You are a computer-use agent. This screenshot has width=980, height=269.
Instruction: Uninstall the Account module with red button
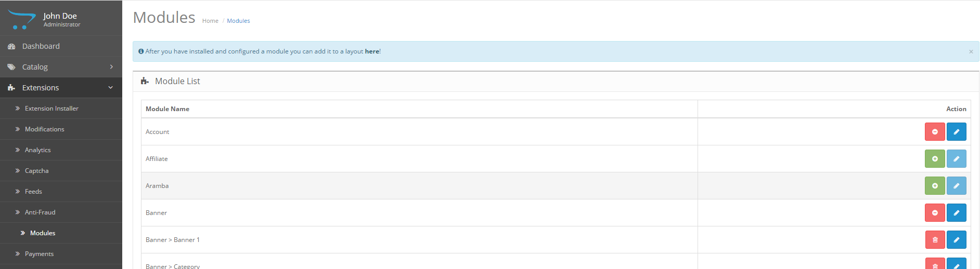coord(935,132)
